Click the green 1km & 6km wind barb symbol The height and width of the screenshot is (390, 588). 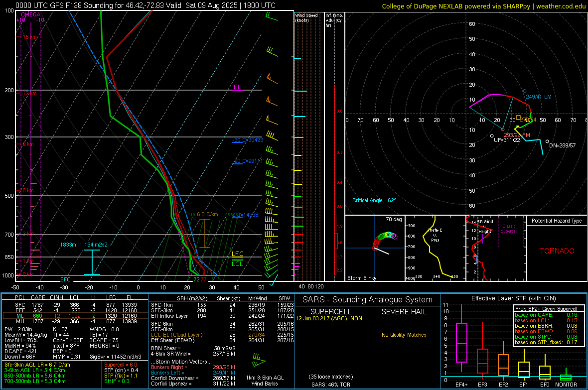pyautogui.click(x=259, y=360)
